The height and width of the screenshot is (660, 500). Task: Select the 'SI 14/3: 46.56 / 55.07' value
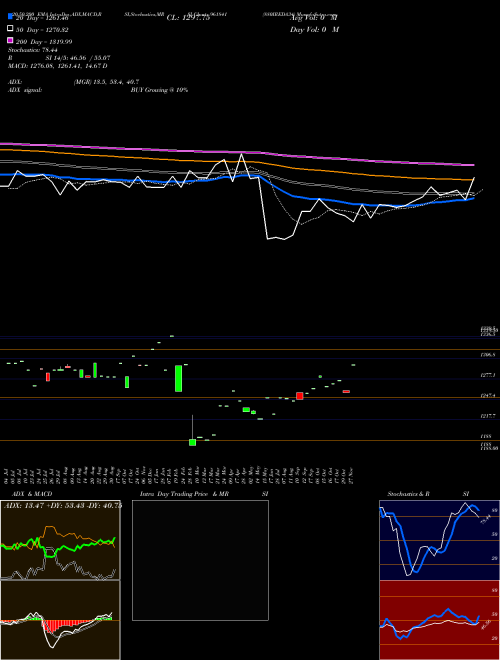(x=78, y=58)
